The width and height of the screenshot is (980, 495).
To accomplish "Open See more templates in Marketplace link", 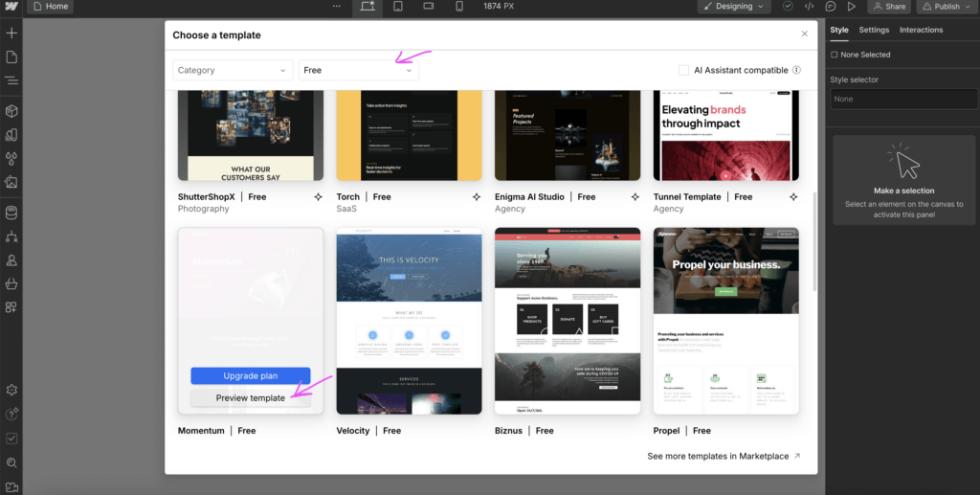I will pos(724,457).
